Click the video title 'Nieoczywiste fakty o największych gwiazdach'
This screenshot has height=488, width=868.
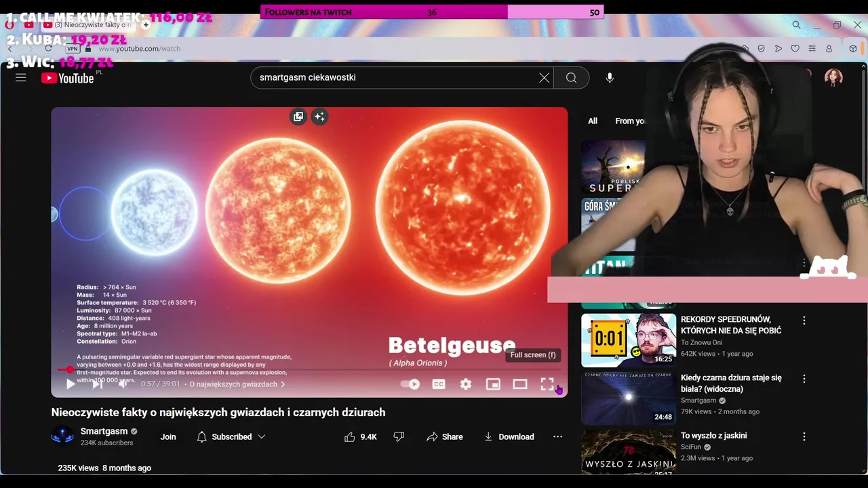click(218, 412)
